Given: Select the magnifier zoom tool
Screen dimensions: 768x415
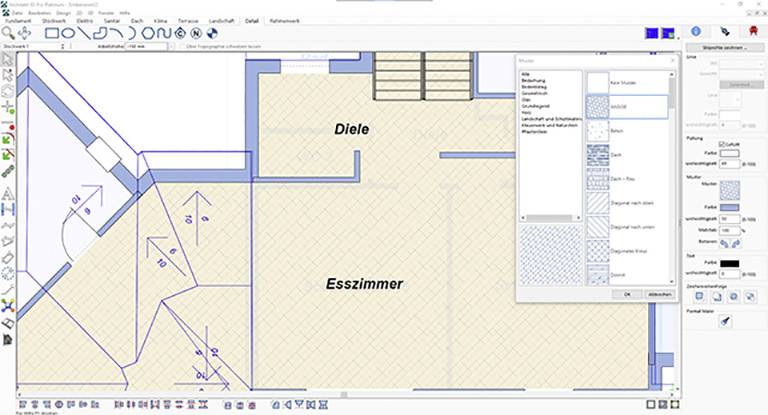Looking at the screenshot, I should [x=9, y=33].
